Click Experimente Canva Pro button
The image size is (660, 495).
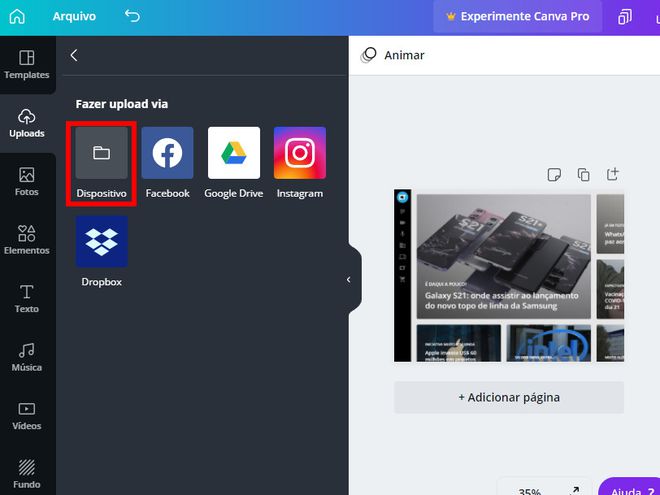(518, 16)
